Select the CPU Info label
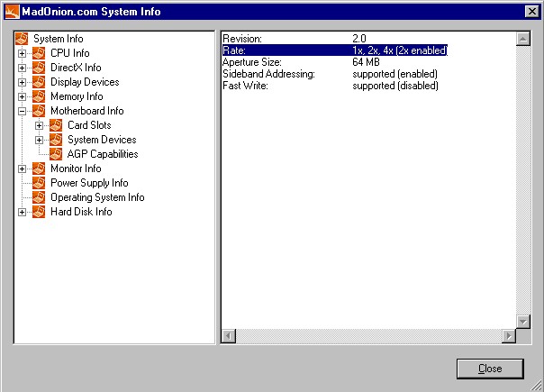Viewport: 544px width, 392px height. 69,53
